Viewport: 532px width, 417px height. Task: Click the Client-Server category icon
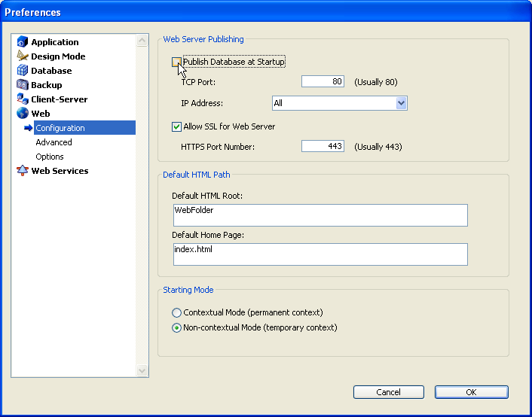[23, 99]
